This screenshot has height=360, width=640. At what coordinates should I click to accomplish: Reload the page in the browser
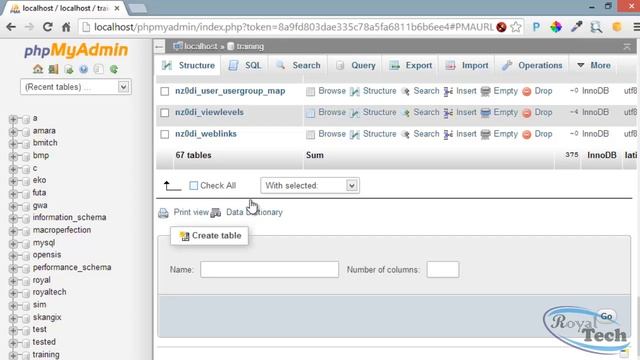pos(47,27)
